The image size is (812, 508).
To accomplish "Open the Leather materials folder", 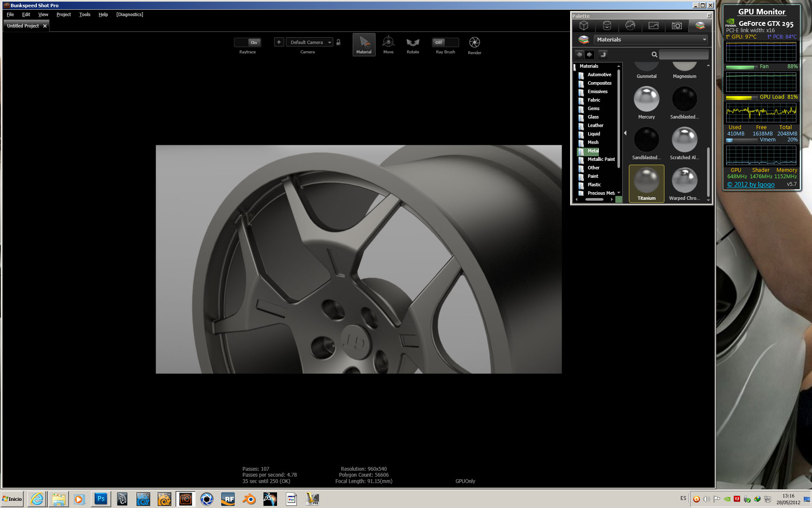I will tap(595, 126).
